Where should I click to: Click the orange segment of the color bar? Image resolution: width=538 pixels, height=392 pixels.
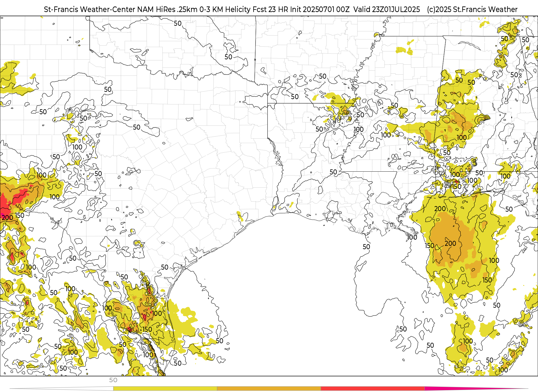click(x=269, y=388)
